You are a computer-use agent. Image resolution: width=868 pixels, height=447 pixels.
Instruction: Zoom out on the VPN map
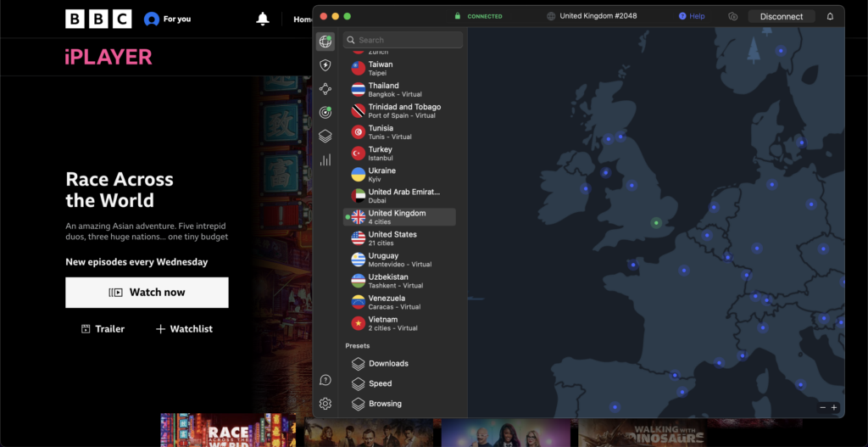(x=822, y=408)
